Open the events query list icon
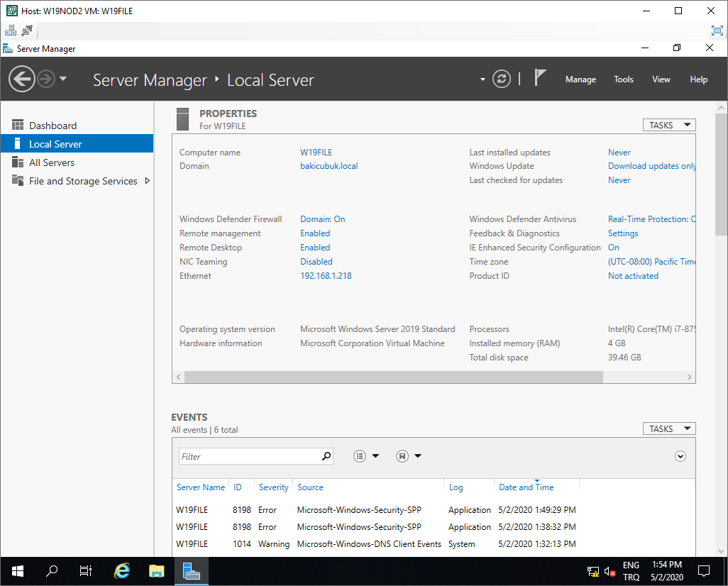Screen dimensions: 728x586 tap(359, 456)
